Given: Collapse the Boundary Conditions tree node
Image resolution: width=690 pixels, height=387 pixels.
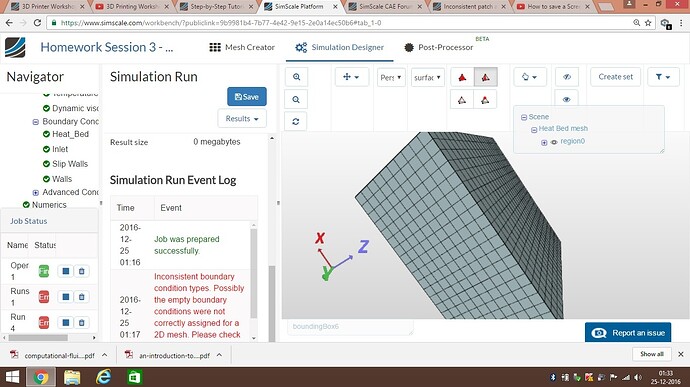Looking at the screenshot, I should pos(36,122).
